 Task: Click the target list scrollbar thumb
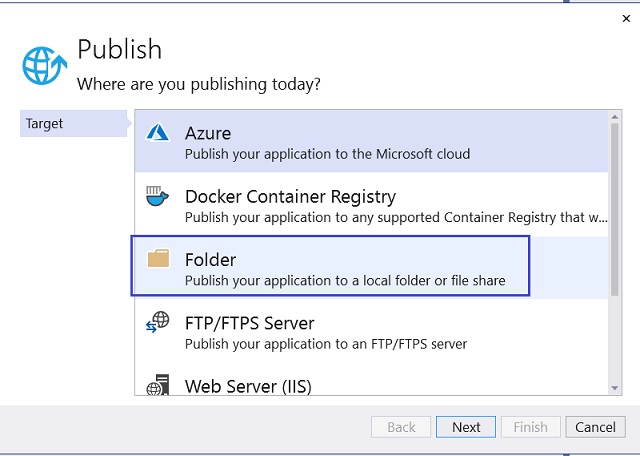coord(615,209)
